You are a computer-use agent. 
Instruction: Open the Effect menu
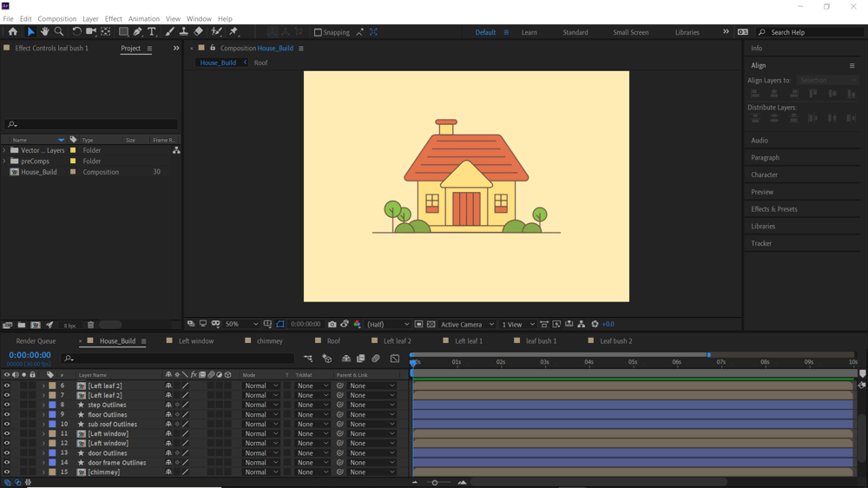pyautogui.click(x=114, y=19)
